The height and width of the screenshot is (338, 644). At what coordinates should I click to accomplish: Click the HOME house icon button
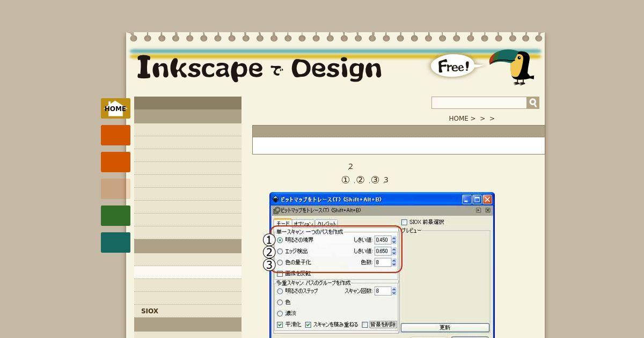[115, 108]
